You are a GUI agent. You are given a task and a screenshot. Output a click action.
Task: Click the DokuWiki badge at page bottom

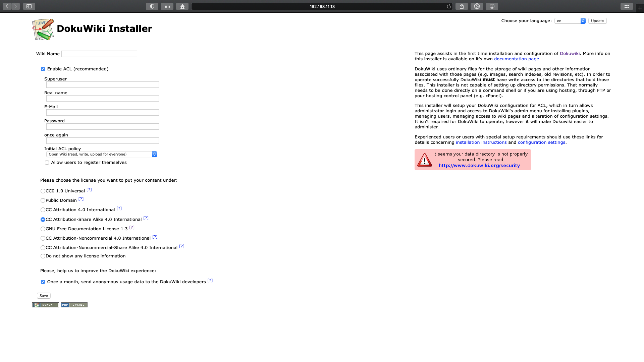[46, 305]
